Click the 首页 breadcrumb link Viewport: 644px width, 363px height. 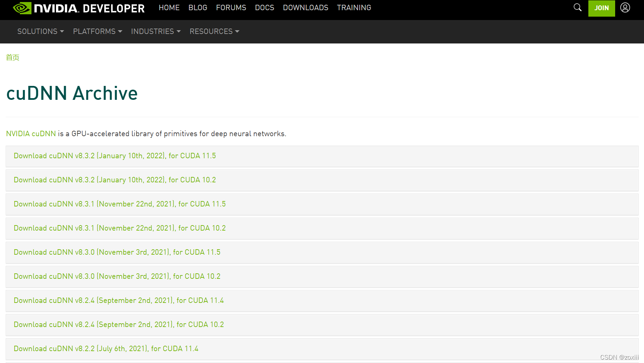click(13, 57)
